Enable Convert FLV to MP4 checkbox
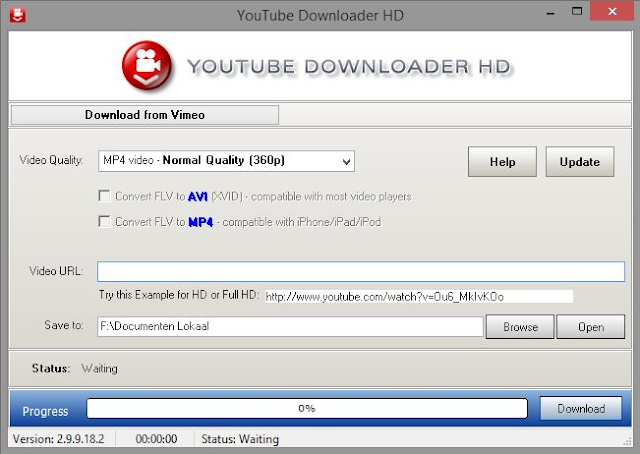 104,221
